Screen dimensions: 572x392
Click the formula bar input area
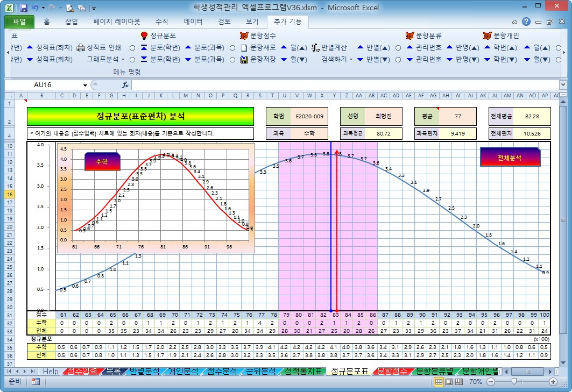[x=345, y=84]
